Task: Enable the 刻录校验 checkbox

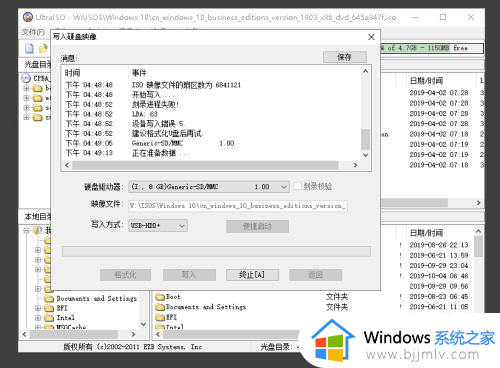Action: click(298, 186)
